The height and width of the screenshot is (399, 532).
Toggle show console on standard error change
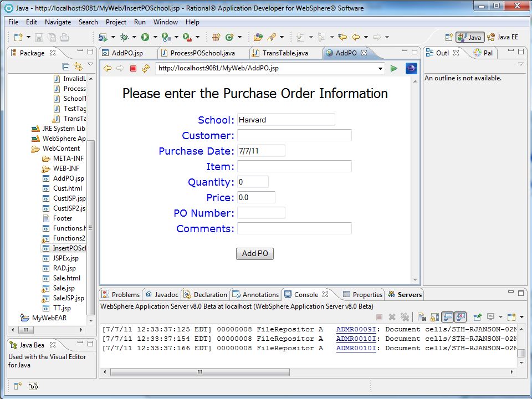461,317
